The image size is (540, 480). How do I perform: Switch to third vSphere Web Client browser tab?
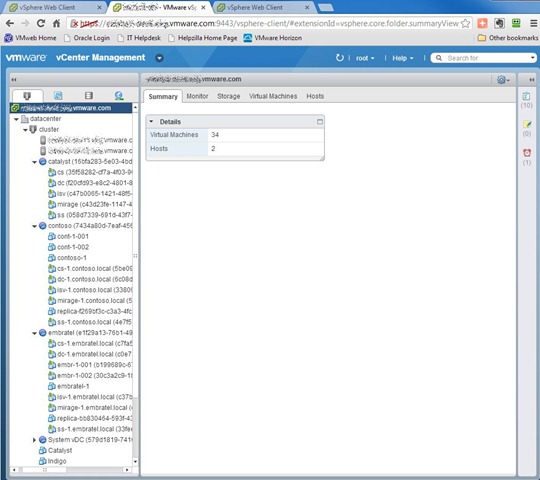[x=263, y=7]
